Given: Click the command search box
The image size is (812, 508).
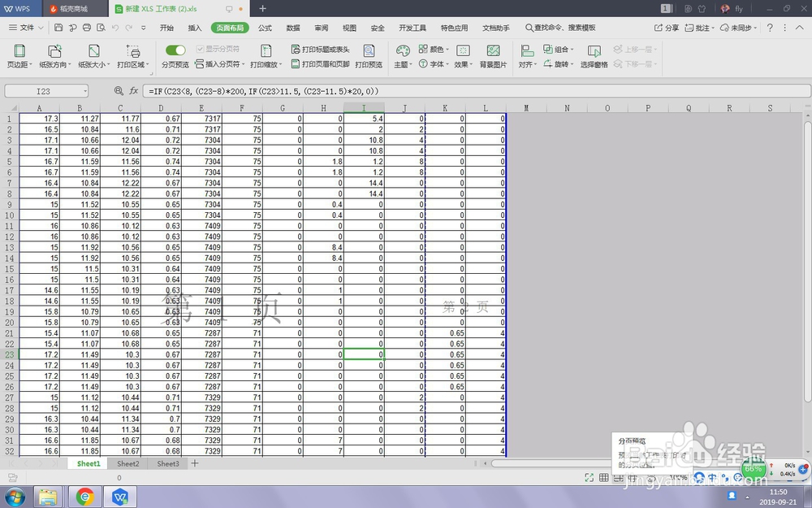Looking at the screenshot, I should tap(560, 28).
